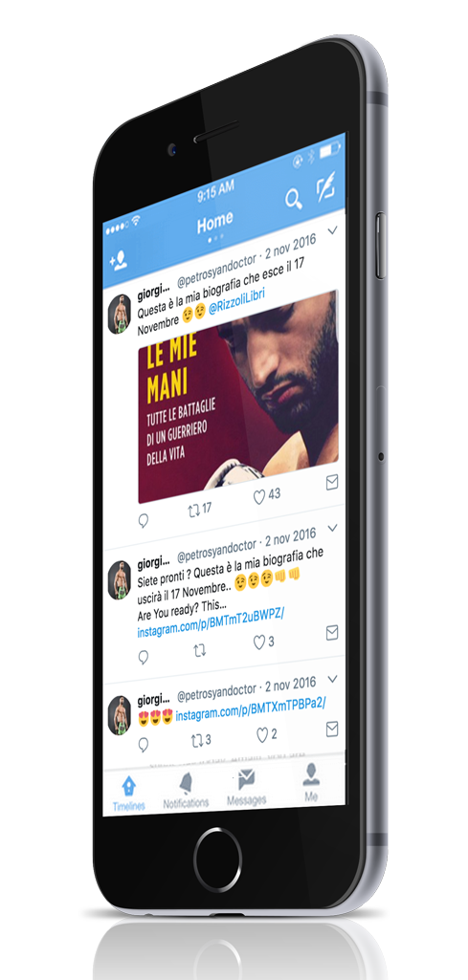Go to the Me profile tab
Screen dimensions: 468x980
311,782
